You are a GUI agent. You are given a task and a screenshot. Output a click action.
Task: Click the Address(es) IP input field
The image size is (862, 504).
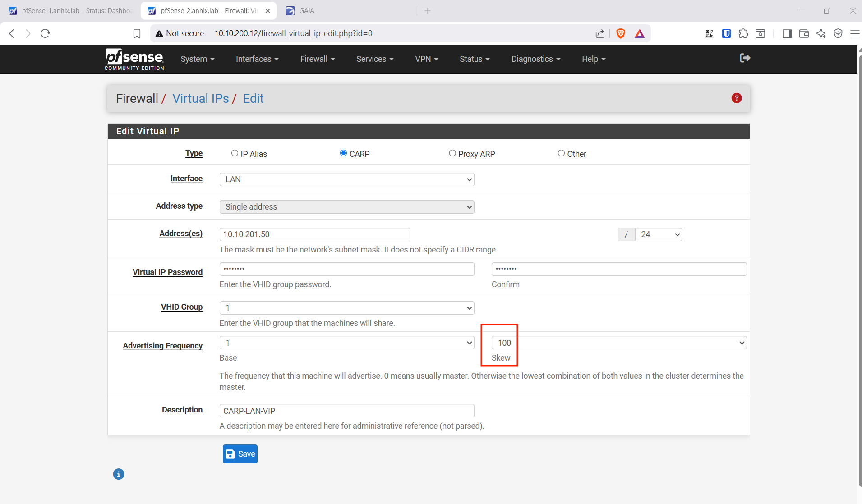pos(315,234)
